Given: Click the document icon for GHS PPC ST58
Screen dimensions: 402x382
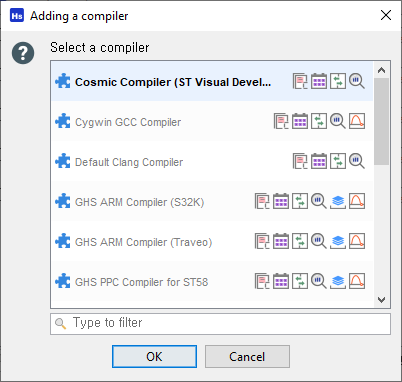Looking at the screenshot, I should [x=262, y=281].
